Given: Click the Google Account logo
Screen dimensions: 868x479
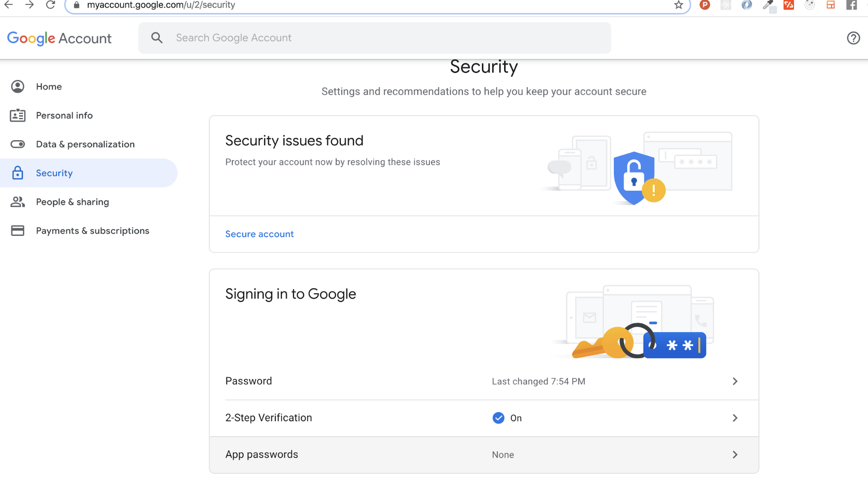Looking at the screenshot, I should (59, 38).
